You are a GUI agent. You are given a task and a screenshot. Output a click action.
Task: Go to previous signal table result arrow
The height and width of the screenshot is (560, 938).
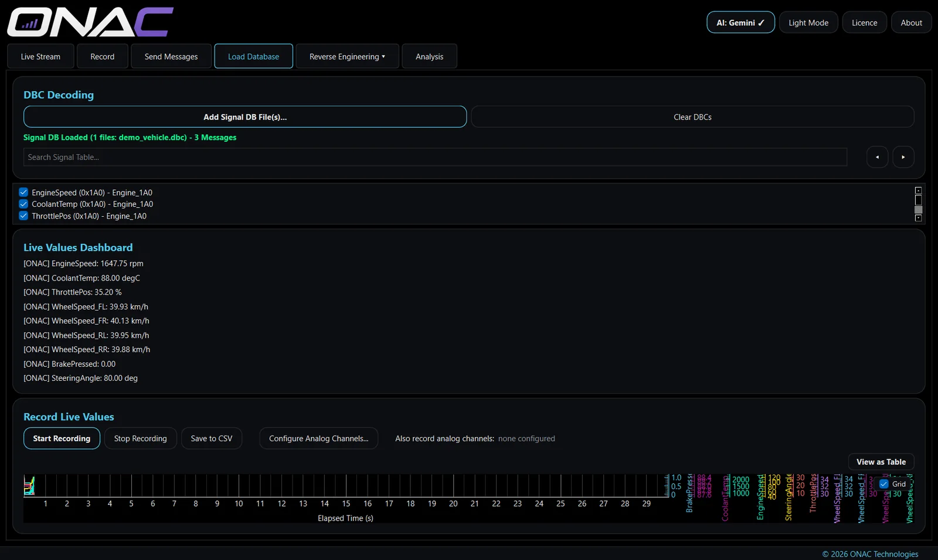[x=877, y=157]
